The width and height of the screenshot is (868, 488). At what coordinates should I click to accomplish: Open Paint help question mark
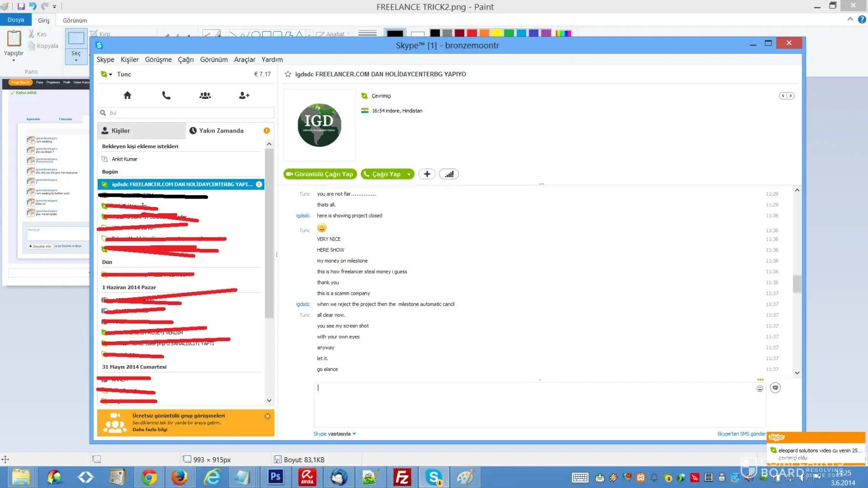pos(862,20)
